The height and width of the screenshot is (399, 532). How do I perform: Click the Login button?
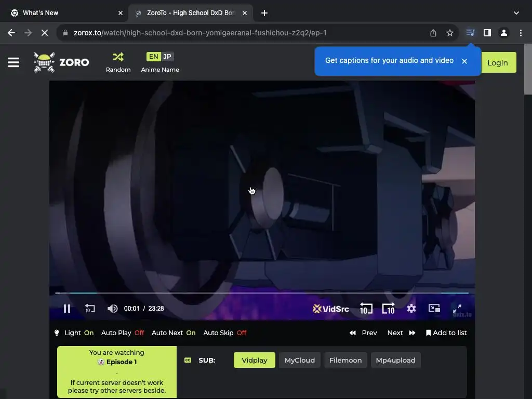[497, 63]
